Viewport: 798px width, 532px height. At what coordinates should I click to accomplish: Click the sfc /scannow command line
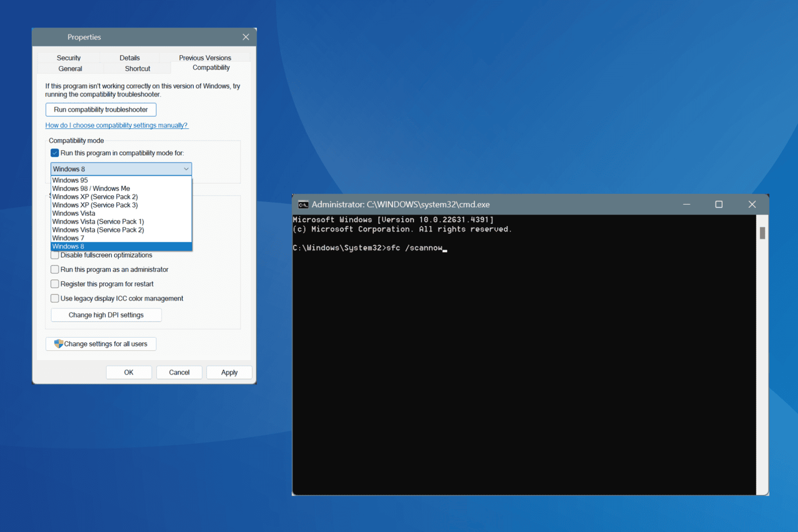coord(370,248)
